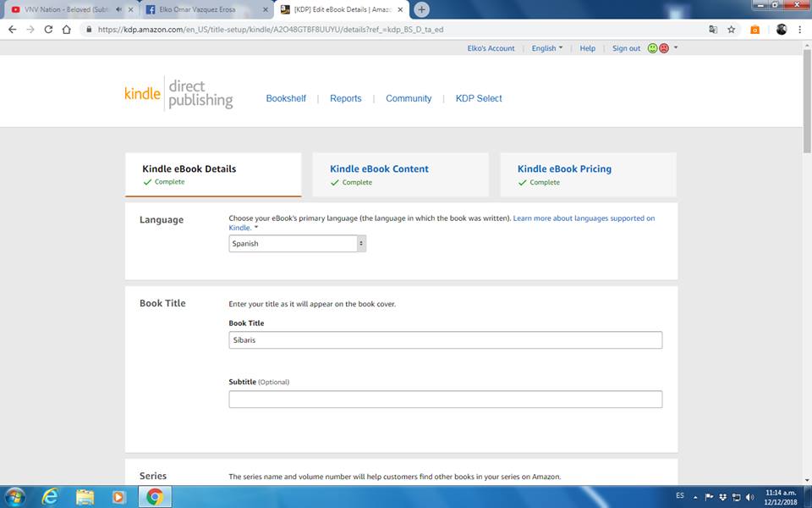Click the Sign out link
Image resolution: width=812 pixels, height=508 pixels.
626,48
